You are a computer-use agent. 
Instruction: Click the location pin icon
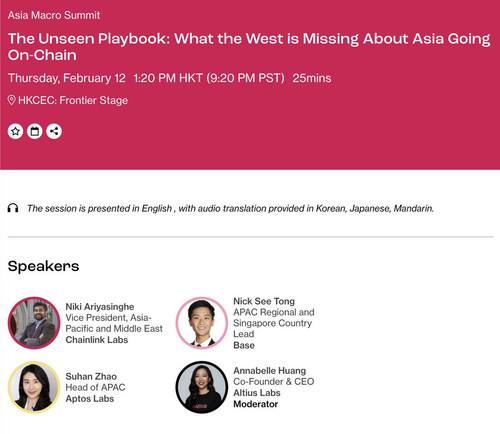[12, 100]
